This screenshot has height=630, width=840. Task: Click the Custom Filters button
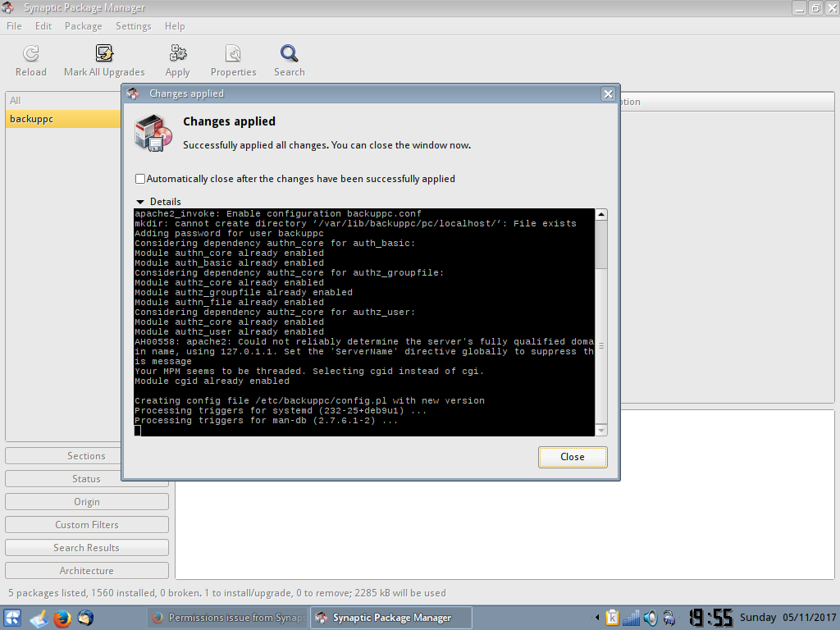click(x=87, y=525)
